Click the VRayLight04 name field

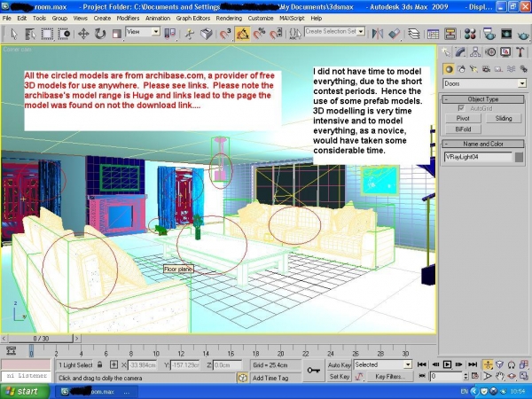point(478,157)
